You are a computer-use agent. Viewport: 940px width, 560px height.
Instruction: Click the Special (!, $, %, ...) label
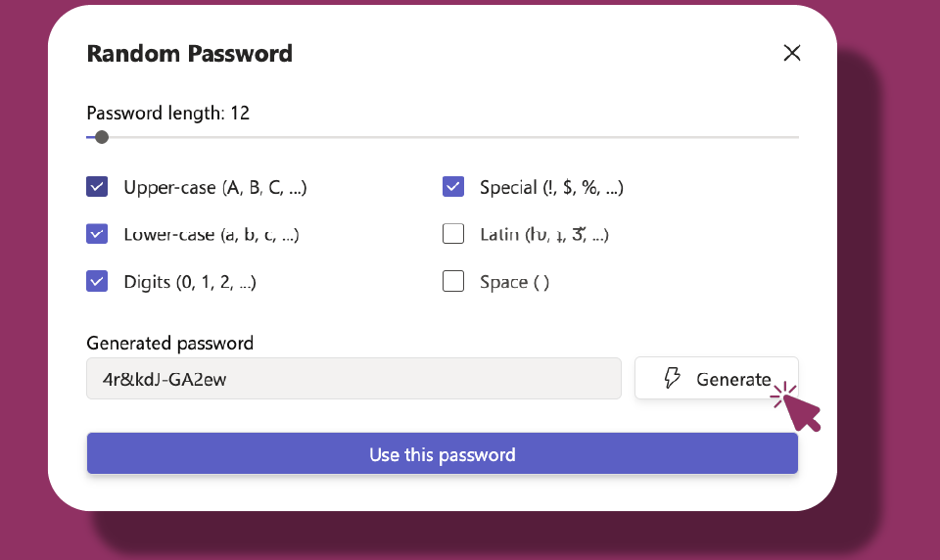(x=551, y=188)
